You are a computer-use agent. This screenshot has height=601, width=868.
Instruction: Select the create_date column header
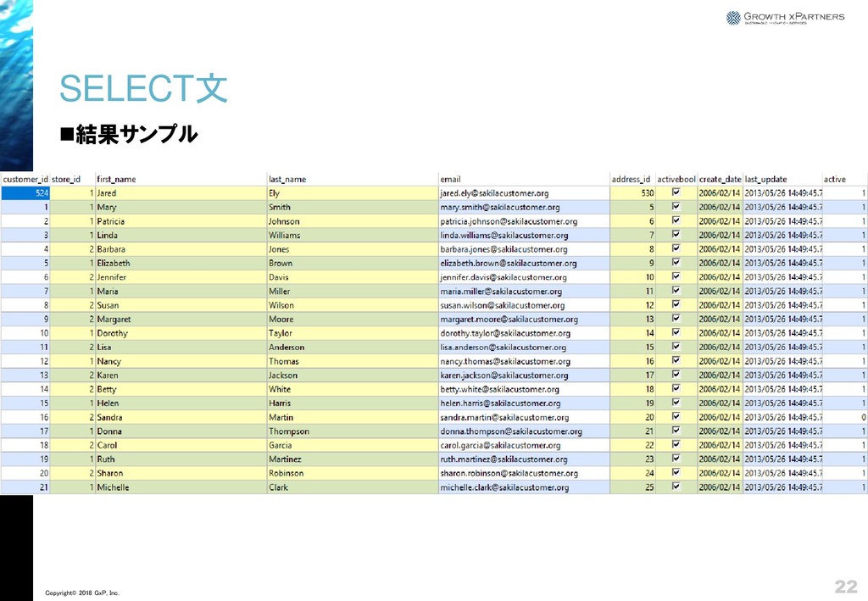pyautogui.click(x=721, y=180)
